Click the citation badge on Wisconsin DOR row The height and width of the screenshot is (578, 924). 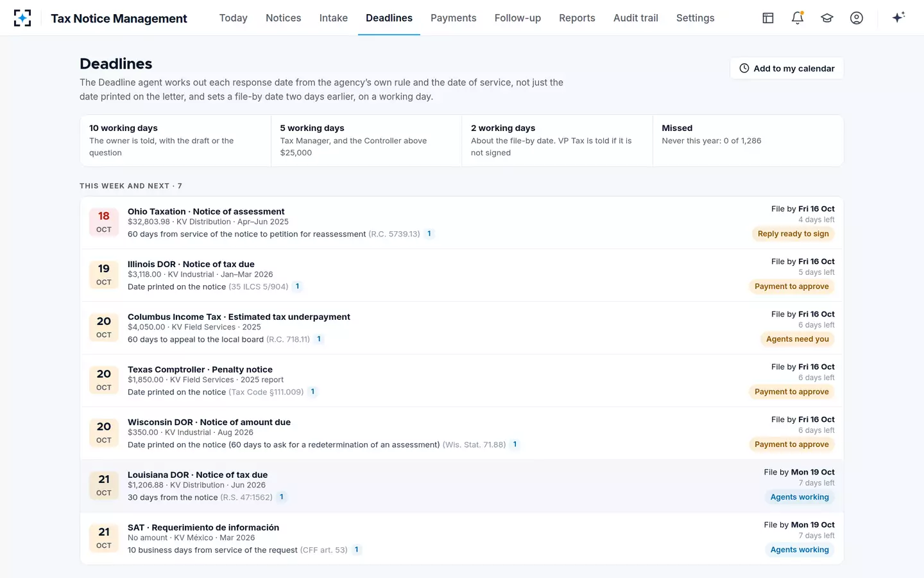[x=515, y=444]
